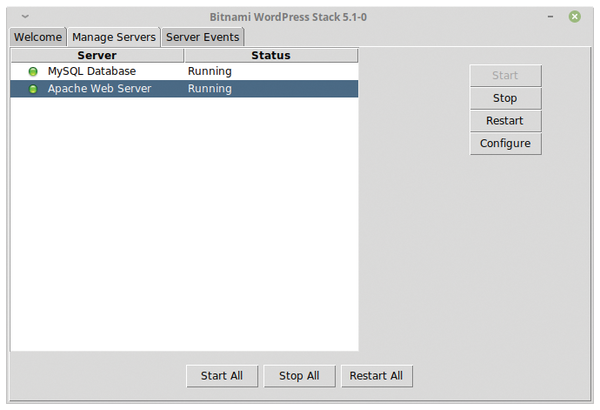This screenshot has width=600, height=410.
Task: Open window menu chevron in title bar
Action: (25, 16)
